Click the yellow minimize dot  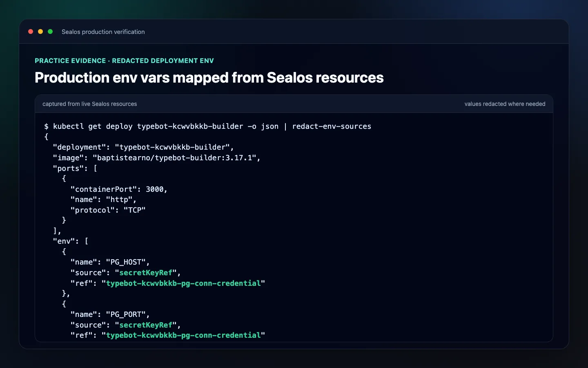tap(40, 31)
